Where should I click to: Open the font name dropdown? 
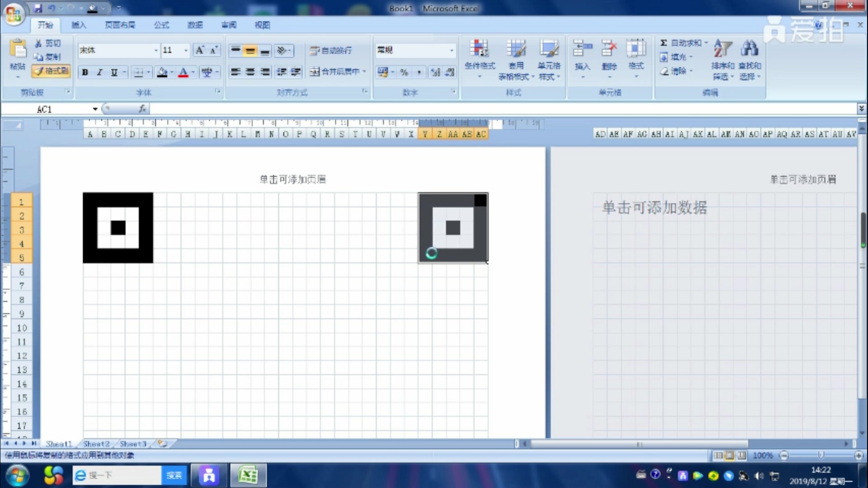tap(156, 50)
